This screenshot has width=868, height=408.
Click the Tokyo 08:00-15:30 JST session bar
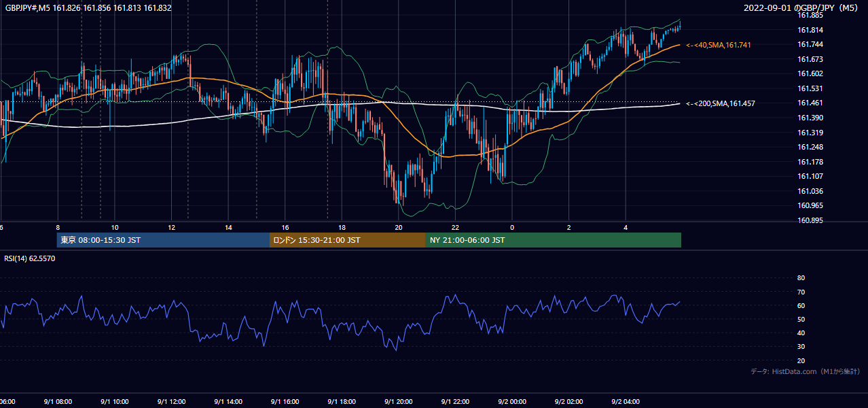click(x=163, y=240)
